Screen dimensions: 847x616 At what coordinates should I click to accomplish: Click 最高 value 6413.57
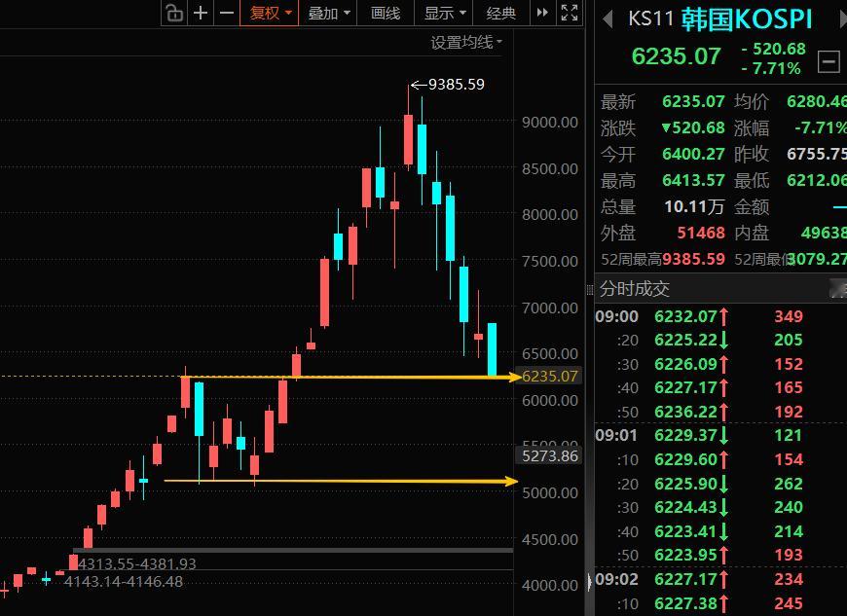tap(693, 180)
